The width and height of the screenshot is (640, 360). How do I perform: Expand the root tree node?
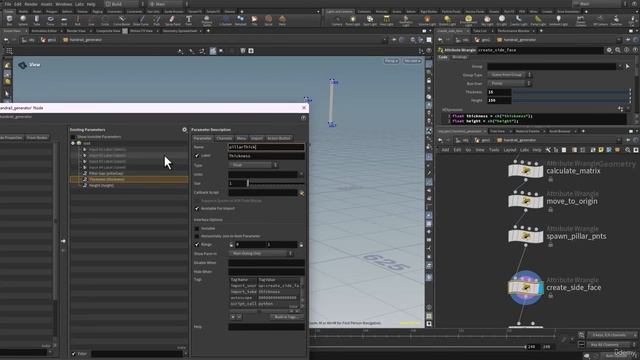pyautogui.click(x=73, y=143)
